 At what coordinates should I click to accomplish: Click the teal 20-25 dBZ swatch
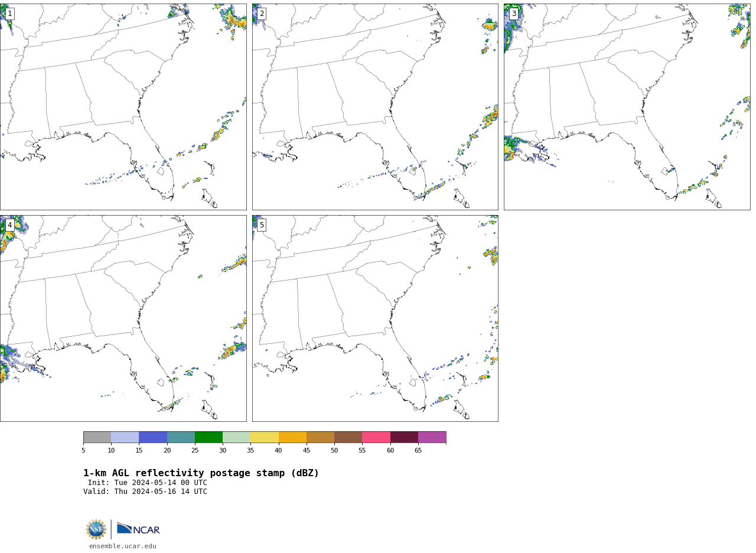[x=181, y=437]
